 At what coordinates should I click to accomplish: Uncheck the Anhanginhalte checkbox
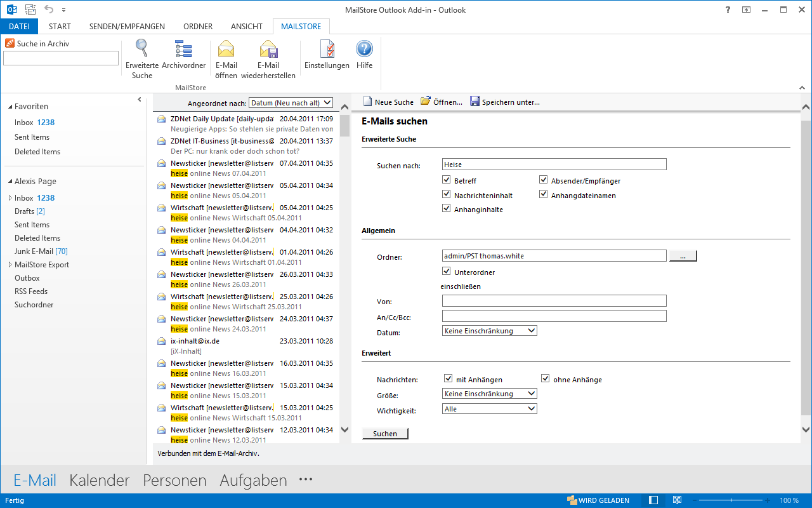pyautogui.click(x=447, y=209)
